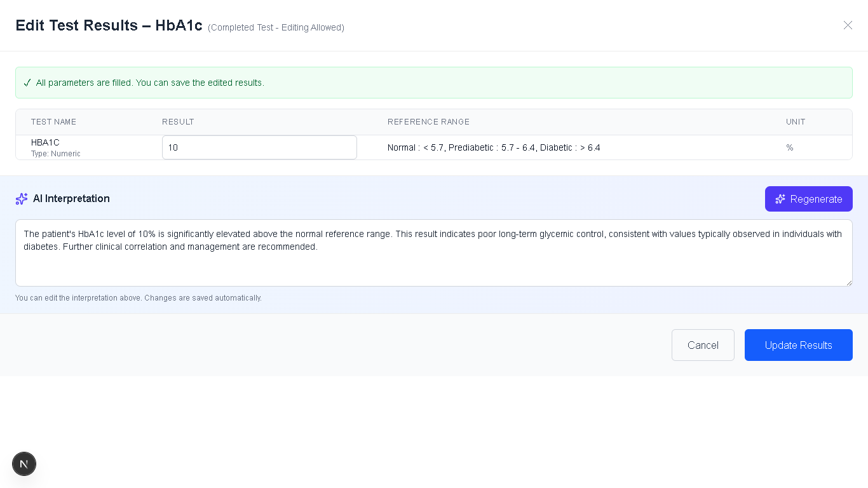Click the AI interpretation text area to edit
Image resolution: width=868 pixels, height=488 pixels.
pyautogui.click(x=434, y=253)
